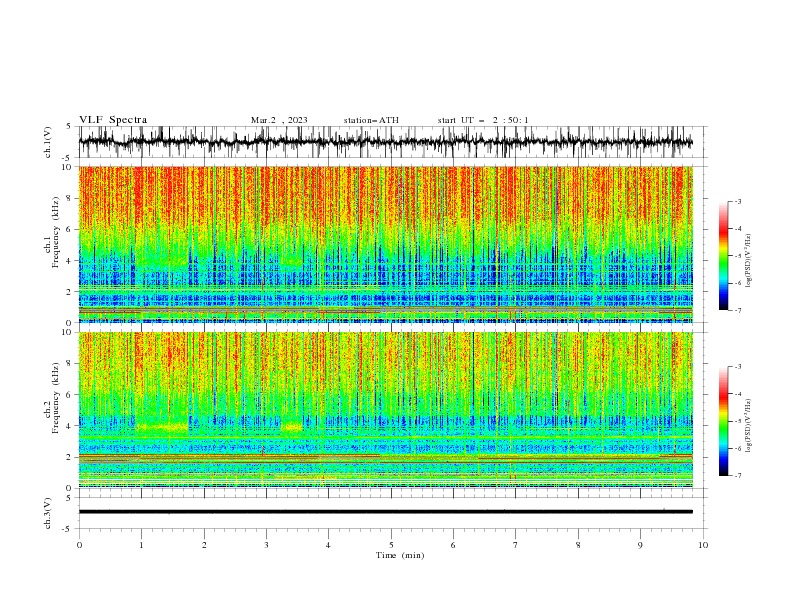Click the "-3" tick on lower color bar

[x=738, y=367]
